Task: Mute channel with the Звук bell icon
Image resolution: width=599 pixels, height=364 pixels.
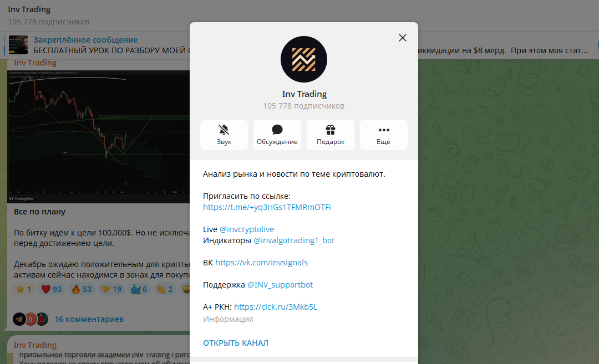Action: tap(224, 135)
